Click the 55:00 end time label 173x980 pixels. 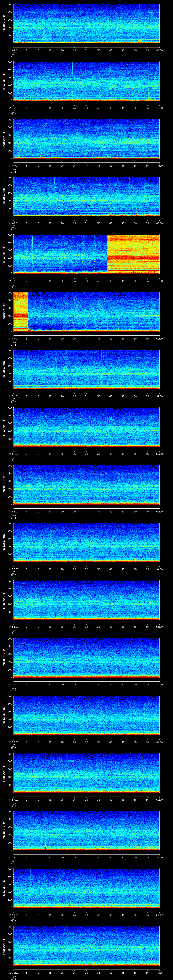(159, 627)
